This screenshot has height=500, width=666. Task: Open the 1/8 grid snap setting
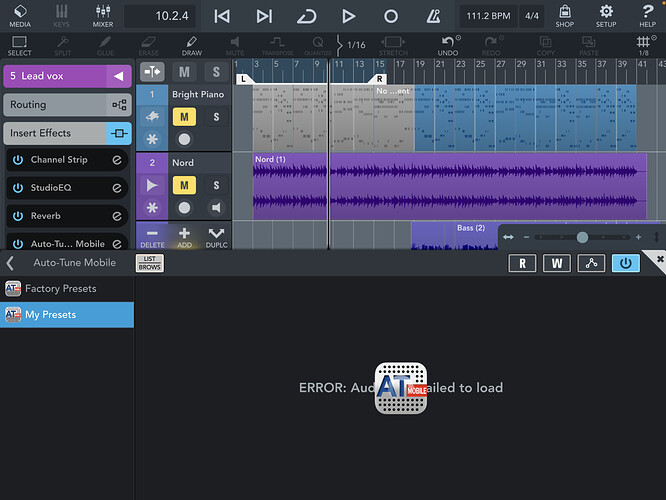(644, 46)
